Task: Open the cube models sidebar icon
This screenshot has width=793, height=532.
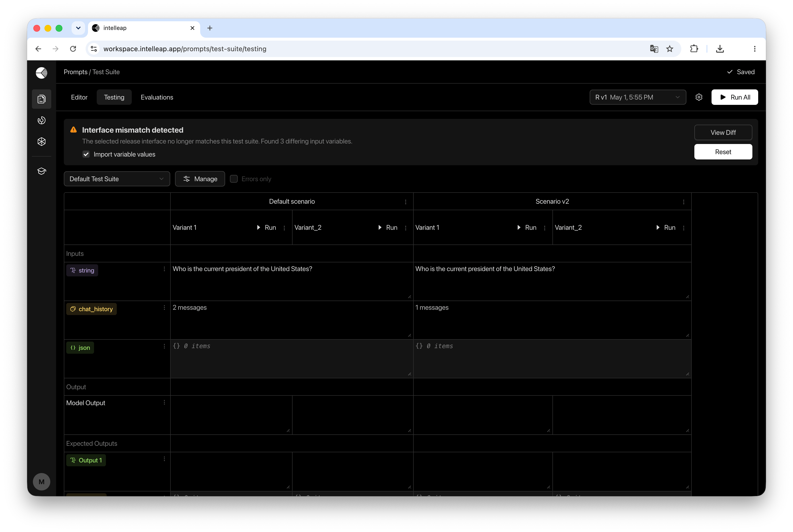Action: [41, 142]
